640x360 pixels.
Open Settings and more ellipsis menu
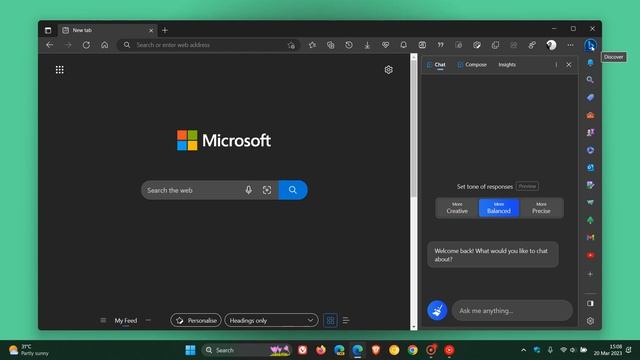[570, 45]
